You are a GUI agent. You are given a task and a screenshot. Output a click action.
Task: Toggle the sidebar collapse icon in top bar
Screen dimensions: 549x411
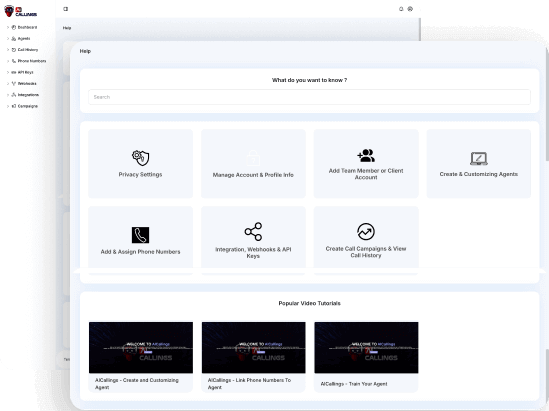point(65,9)
